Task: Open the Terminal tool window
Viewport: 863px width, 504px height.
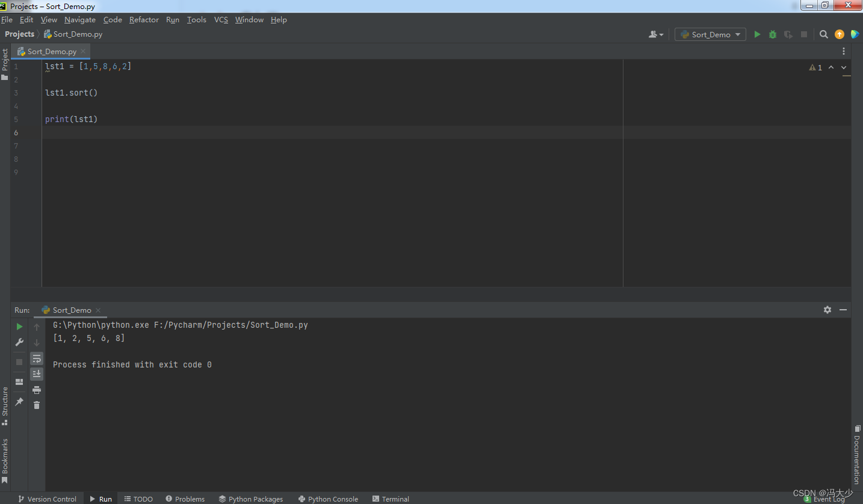Action: pyautogui.click(x=391, y=499)
